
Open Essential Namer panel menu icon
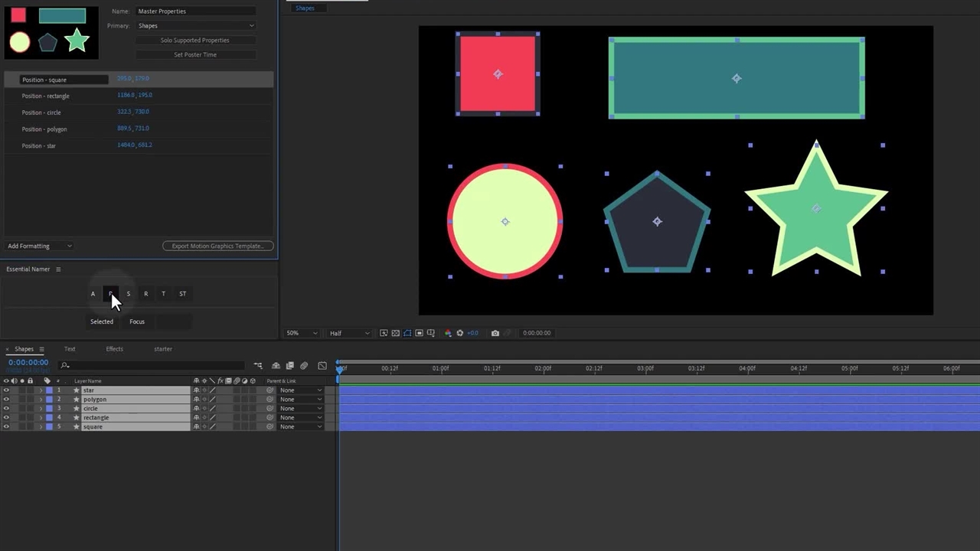(58, 269)
